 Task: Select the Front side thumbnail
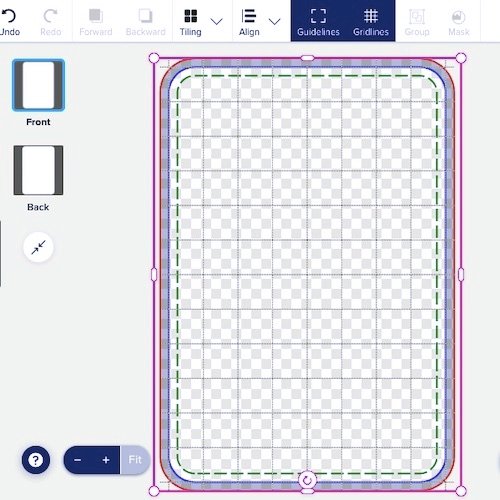click(38, 85)
